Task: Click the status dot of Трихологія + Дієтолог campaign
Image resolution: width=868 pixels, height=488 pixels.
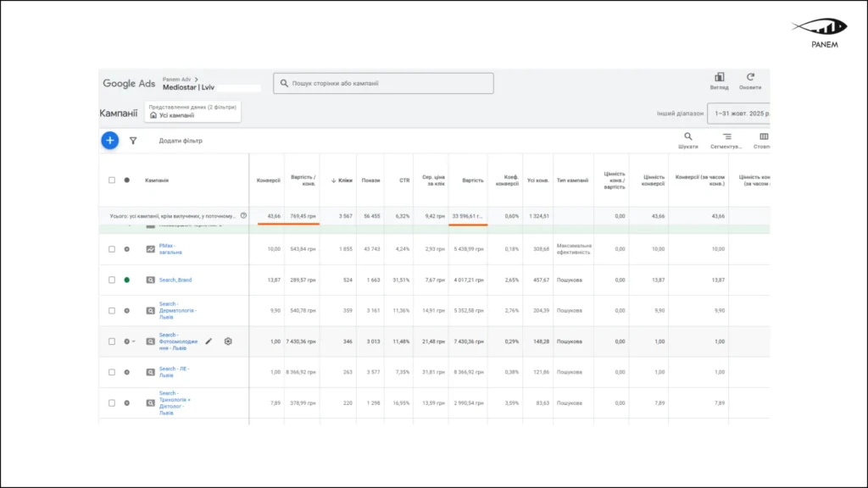Action: 127,402
